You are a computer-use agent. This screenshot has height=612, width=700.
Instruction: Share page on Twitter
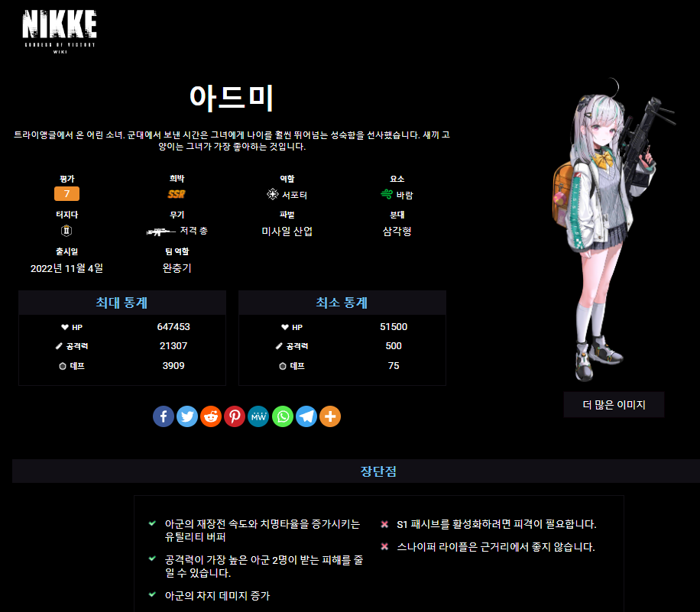coord(187,416)
